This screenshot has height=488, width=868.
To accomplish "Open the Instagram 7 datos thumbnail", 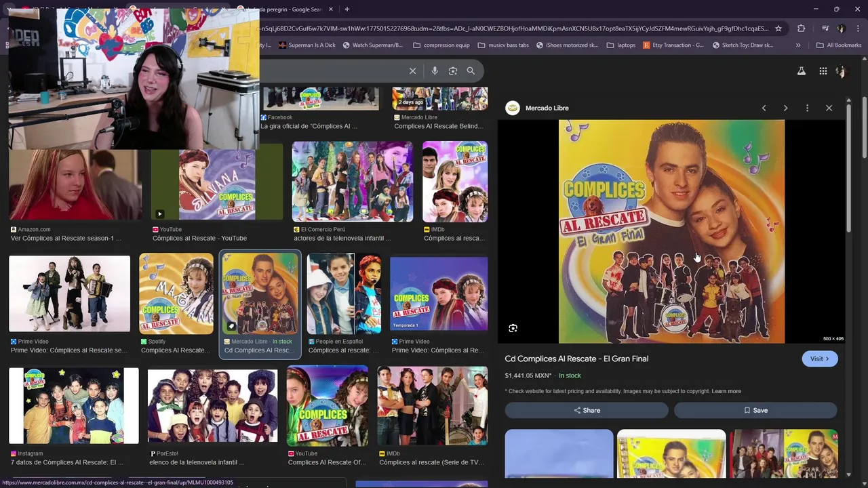I will [x=74, y=405].
